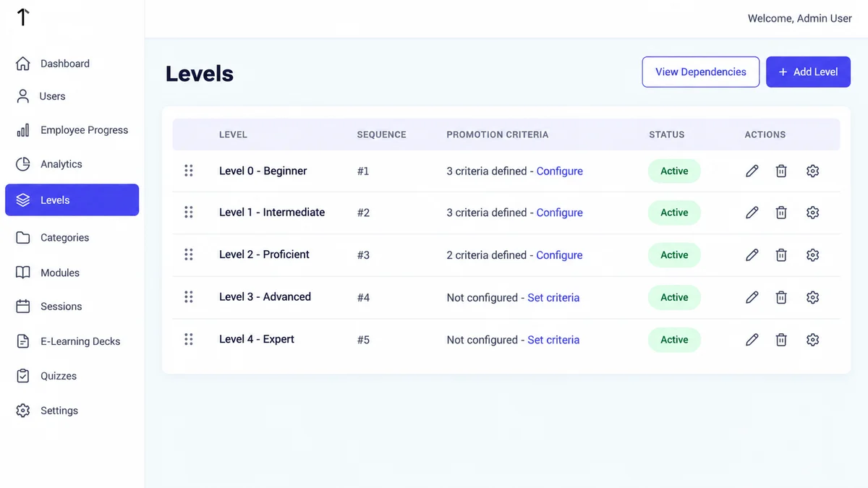Delete Level 1 - Intermediate using trash icon

tap(781, 213)
